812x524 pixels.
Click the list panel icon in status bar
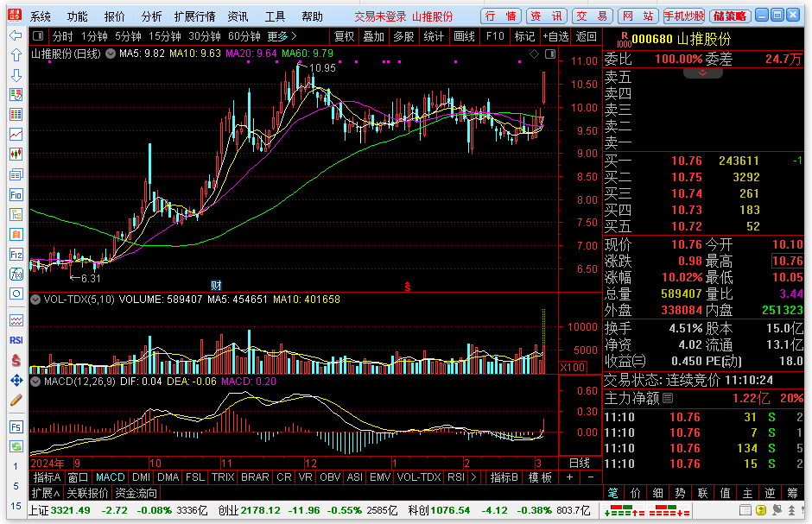pyautogui.click(x=745, y=510)
